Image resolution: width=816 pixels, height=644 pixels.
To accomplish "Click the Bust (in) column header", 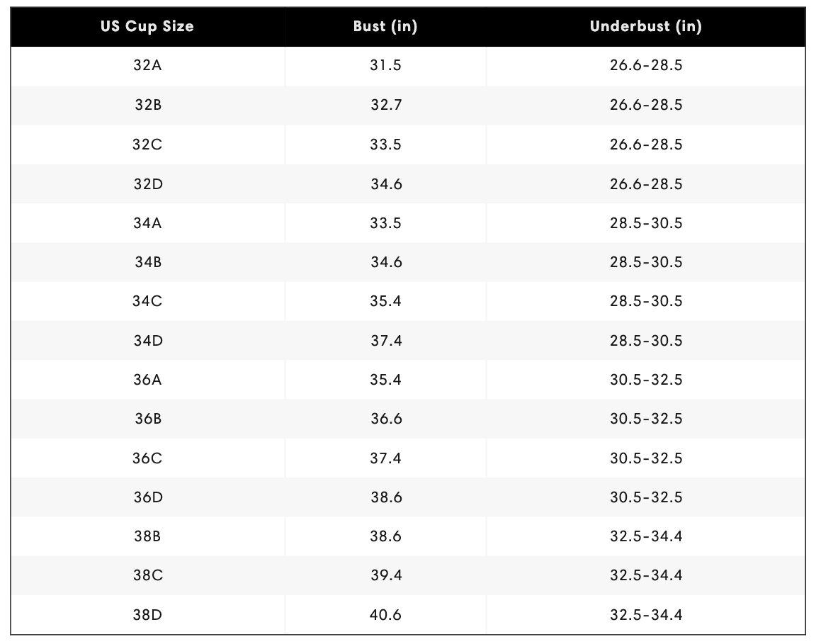I will point(385,26).
